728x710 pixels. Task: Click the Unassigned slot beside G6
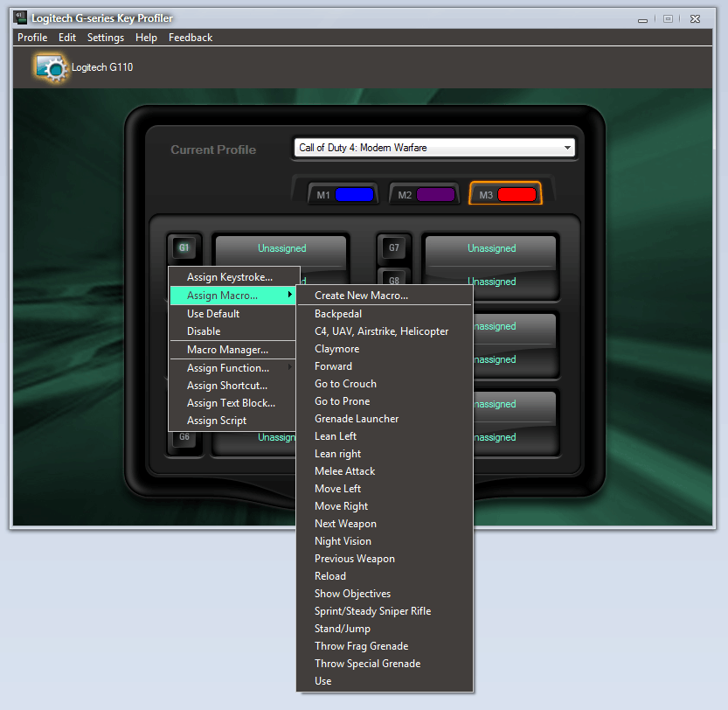pos(254,439)
